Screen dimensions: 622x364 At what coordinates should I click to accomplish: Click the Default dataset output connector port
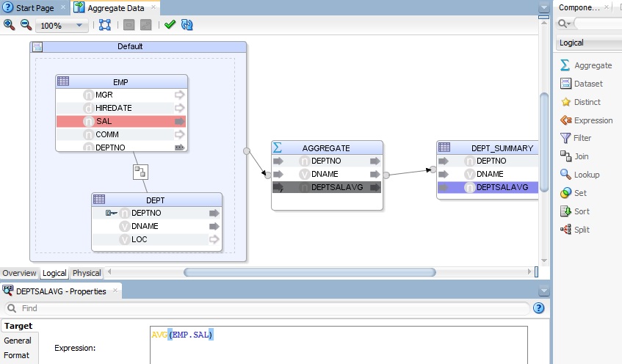(x=247, y=151)
